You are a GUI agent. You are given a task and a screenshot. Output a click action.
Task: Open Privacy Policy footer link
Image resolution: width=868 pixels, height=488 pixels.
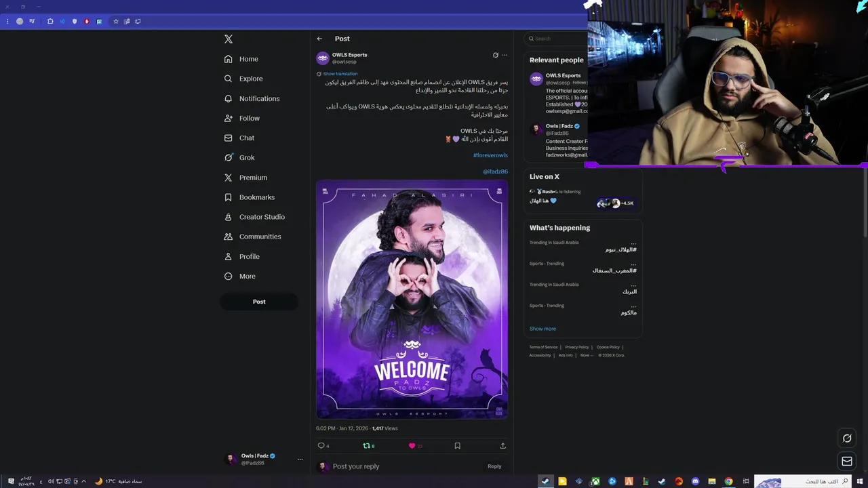tap(577, 347)
